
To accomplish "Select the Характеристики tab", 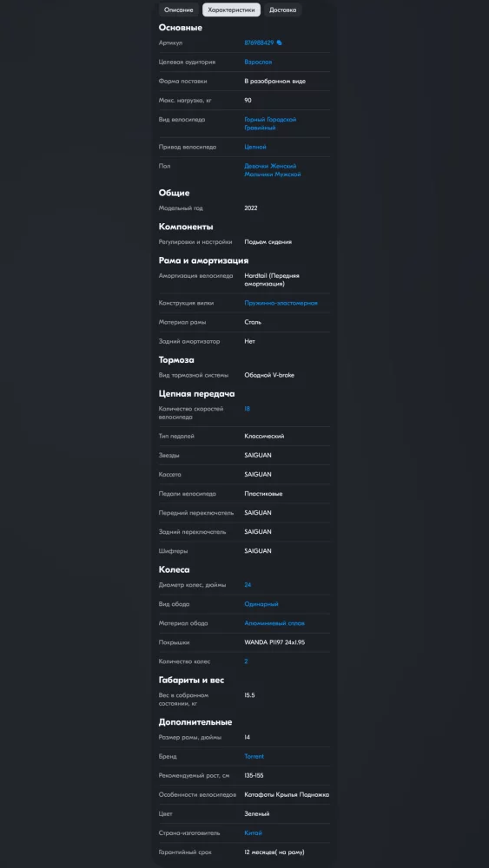I will 232,10.
